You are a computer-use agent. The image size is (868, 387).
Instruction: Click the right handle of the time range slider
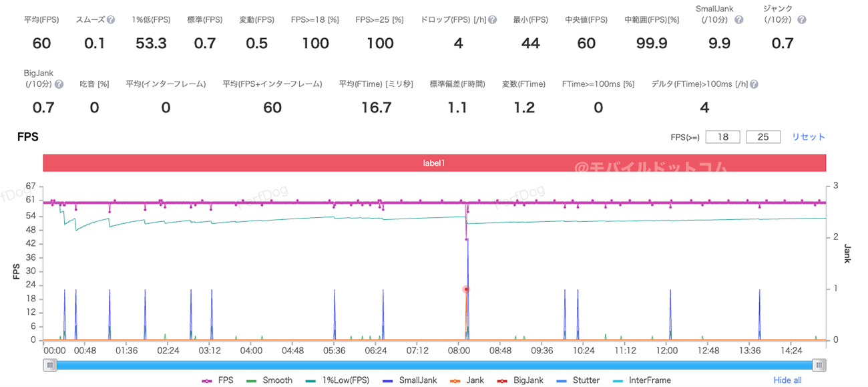pyautogui.click(x=819, y=365)
